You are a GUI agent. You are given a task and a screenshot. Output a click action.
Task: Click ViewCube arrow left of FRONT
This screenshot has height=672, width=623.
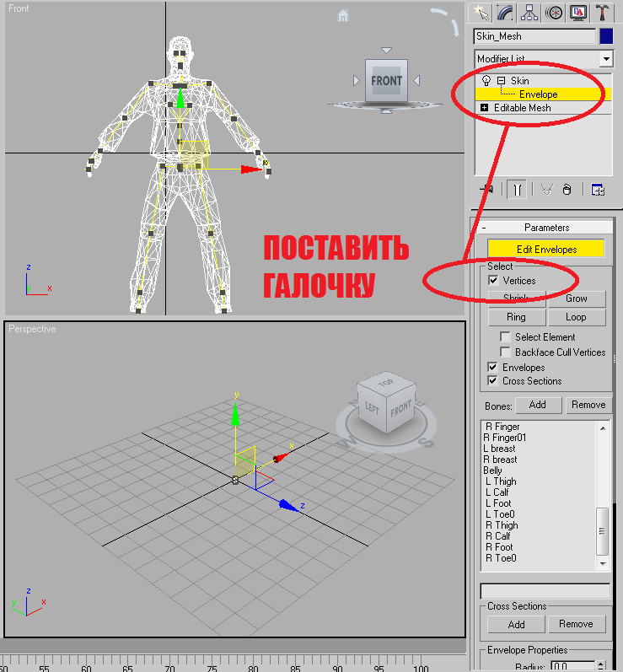click(x=356, y=81)
